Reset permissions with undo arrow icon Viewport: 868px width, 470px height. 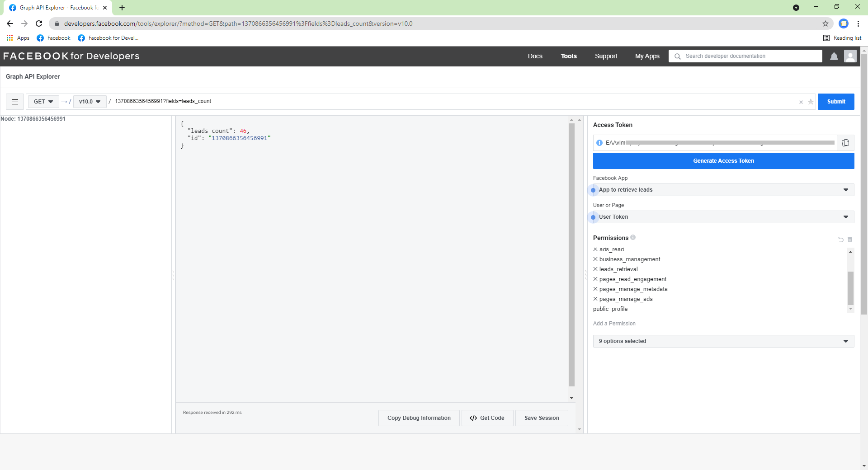pos(840,240)
